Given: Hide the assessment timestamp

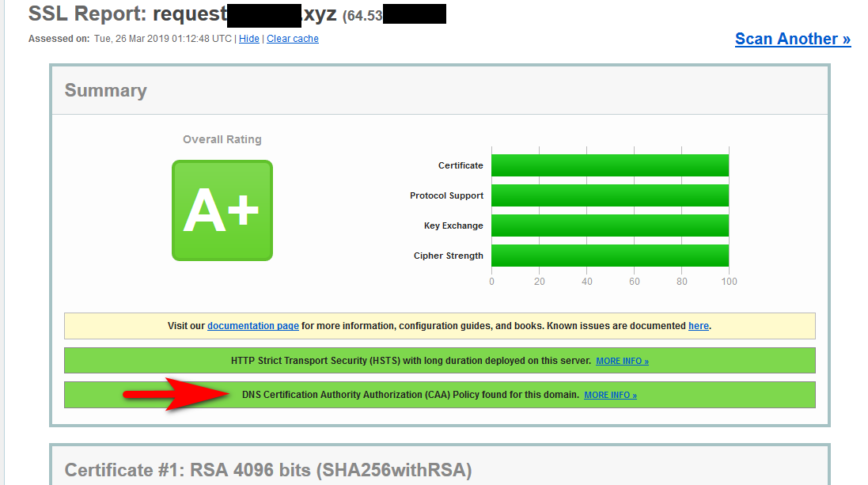Looking at the screenshot, I should (x=249, y=38).
